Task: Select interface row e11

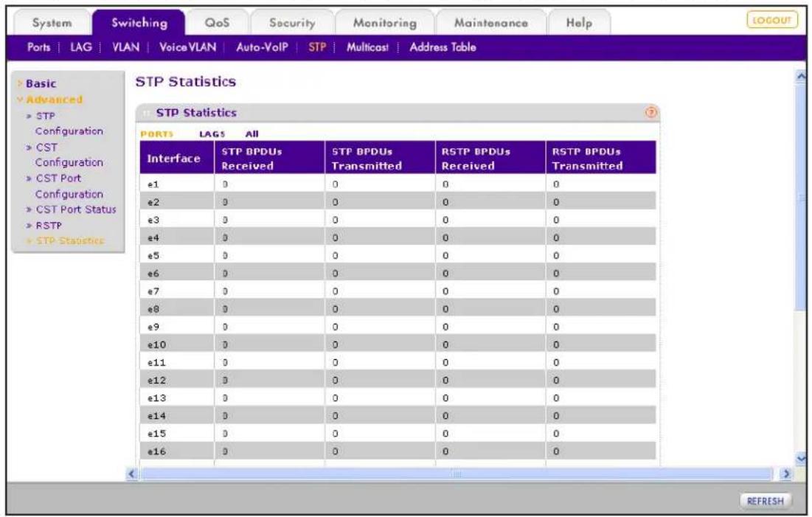Action: tap(398, 362)
